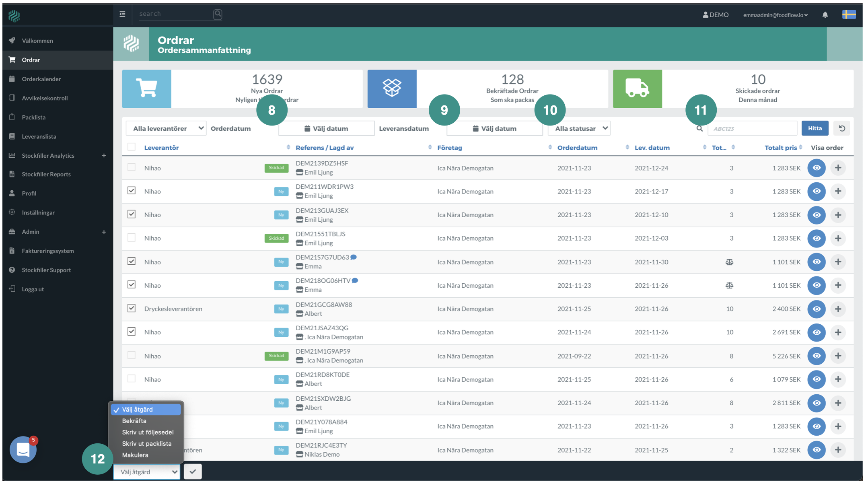This screenshot has width=868, height=486.
Task: Expand the Stockfiller Analytics submenu
Action: (x=104, y=156)
